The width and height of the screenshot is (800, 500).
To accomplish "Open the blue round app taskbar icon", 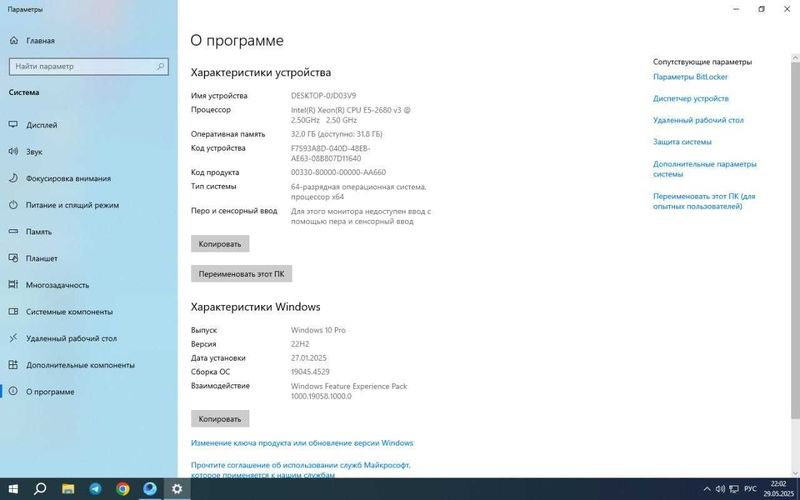I will click(x=150, y=489).
